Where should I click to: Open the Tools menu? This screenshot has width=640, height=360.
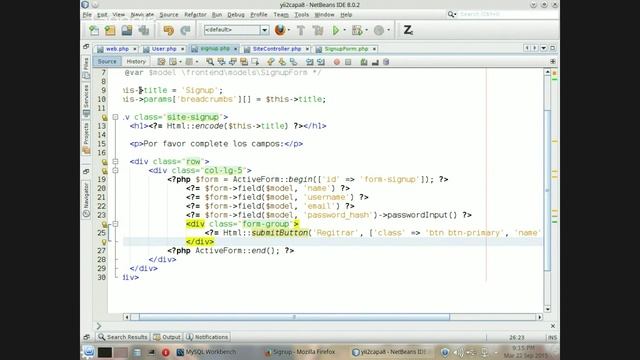[302, 15]
